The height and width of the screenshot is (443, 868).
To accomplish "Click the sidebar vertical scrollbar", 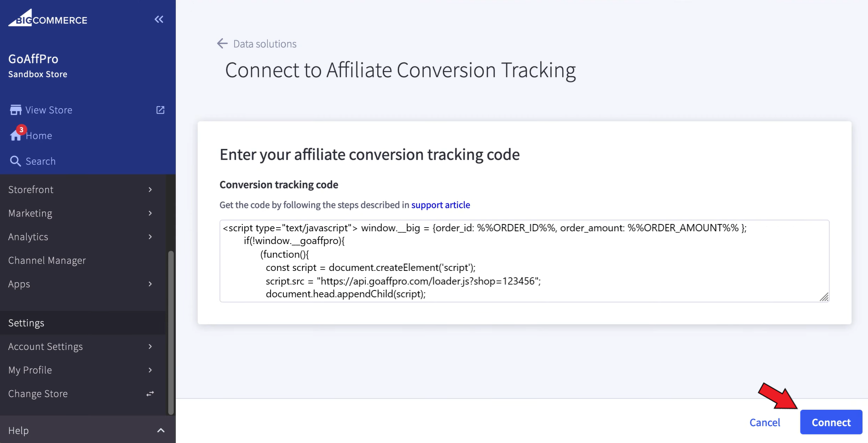I will (171, 332).
